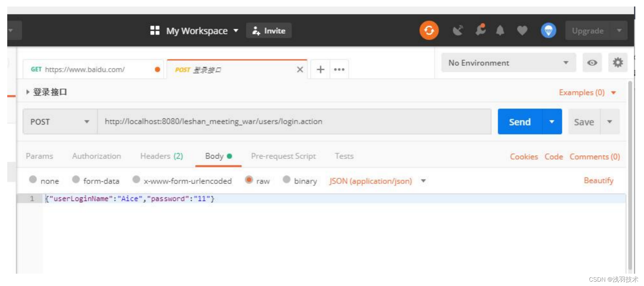Switch to the Authorization tab
Image resolution: width=644 pixels, height=286 pixels.
[97, 156]
